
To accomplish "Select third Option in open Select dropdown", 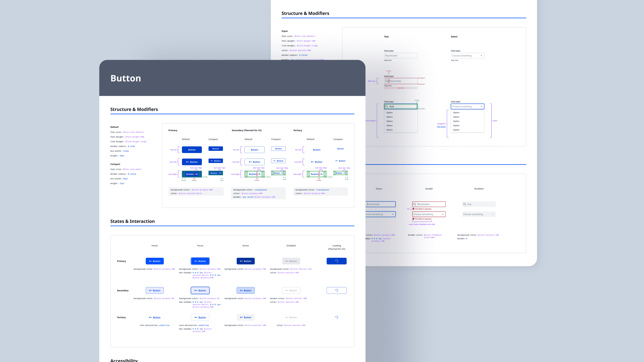I will tap(456, 121).
